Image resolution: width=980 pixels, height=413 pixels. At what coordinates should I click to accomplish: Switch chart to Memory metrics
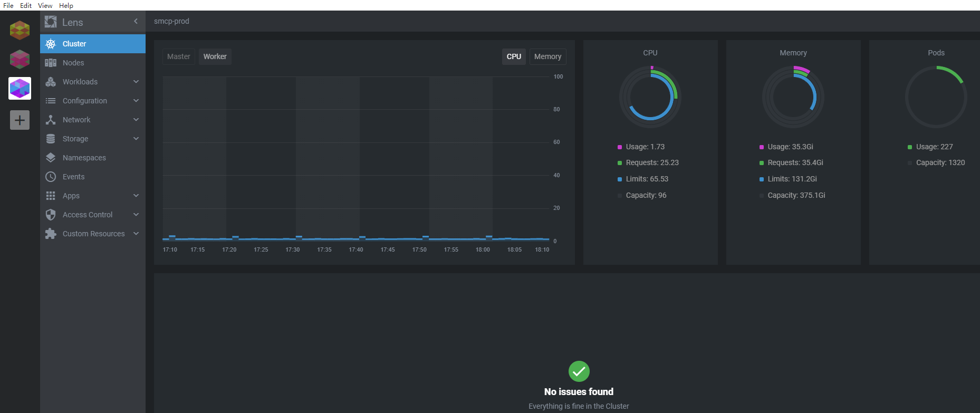547,56
